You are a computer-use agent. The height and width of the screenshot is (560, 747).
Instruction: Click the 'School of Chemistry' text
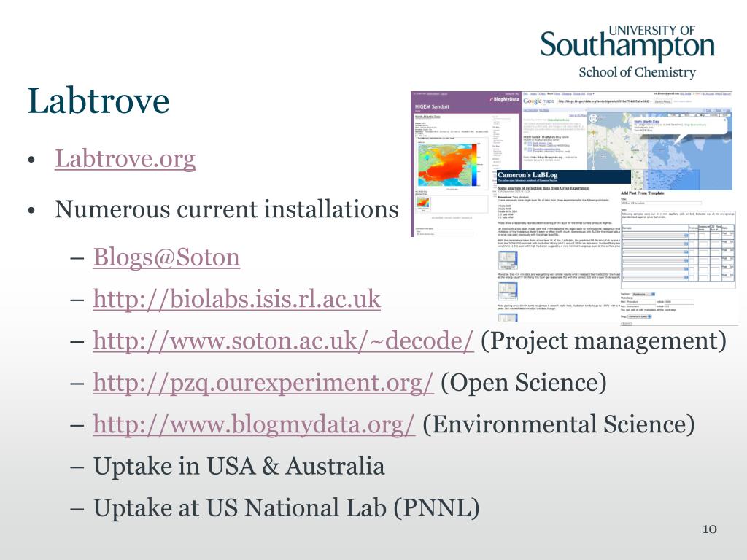click(x=638, y=72)
